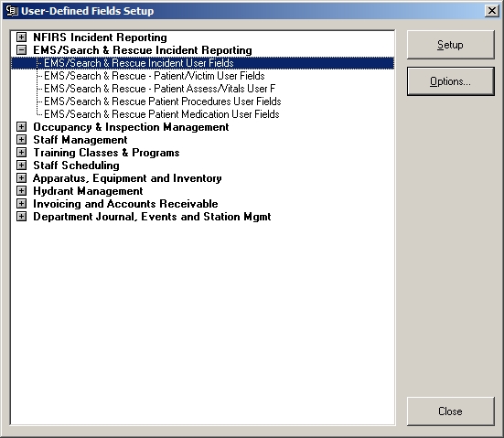Expand the Staff Management node

(22, 140)
